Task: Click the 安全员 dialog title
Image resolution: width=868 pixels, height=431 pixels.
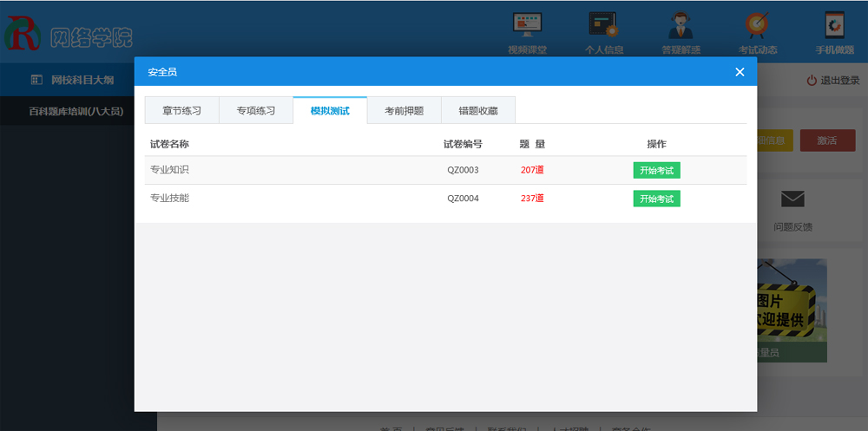Action: pyautogui.click(x=162, y=72)
